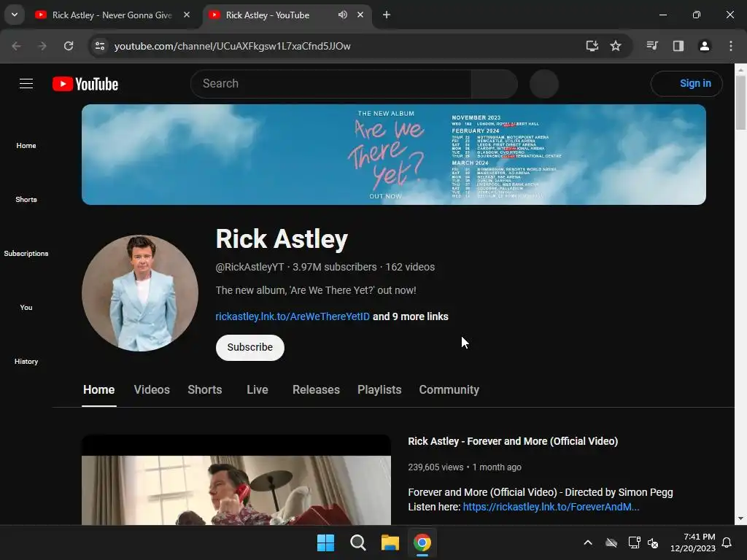747x560 pixels.
Task: Close the Never Gonna Give tab
Action: pyautogui.click(x=187, y=15)
